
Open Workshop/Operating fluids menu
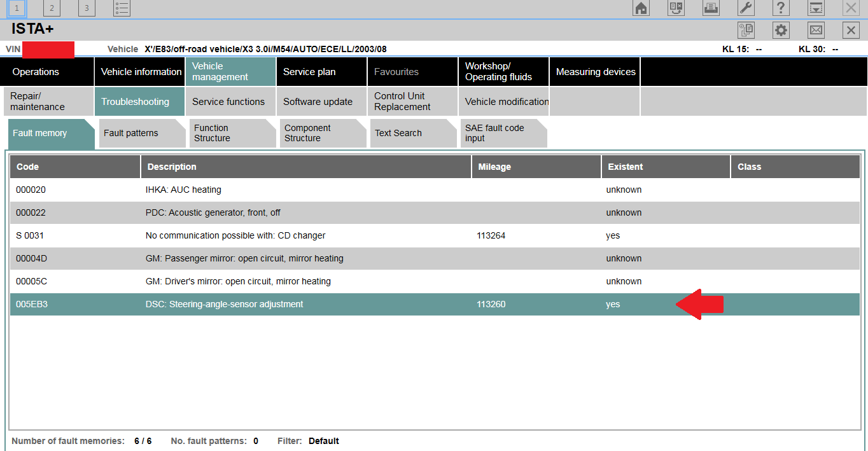(504, 72)
